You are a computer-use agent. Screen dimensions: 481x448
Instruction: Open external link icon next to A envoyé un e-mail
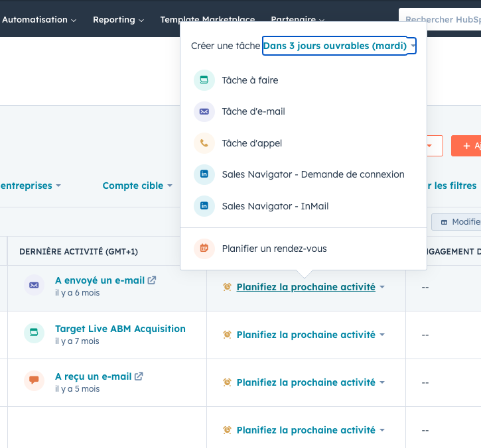tap(152, 280)
